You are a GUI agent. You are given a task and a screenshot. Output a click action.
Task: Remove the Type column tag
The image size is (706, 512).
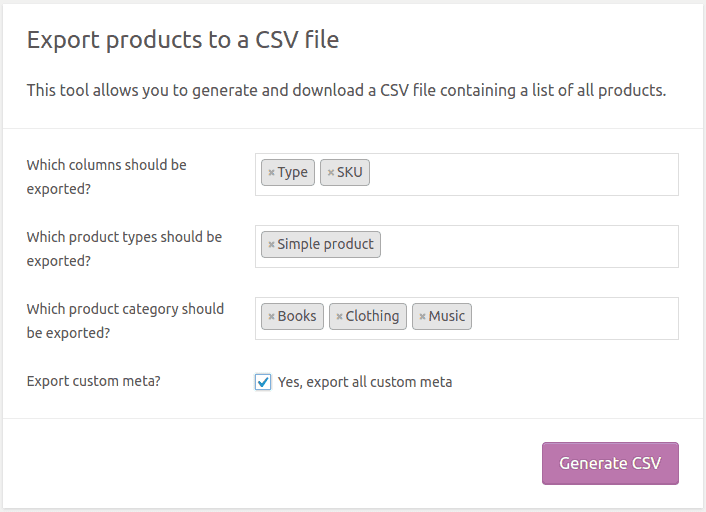[x=271, y=173]
